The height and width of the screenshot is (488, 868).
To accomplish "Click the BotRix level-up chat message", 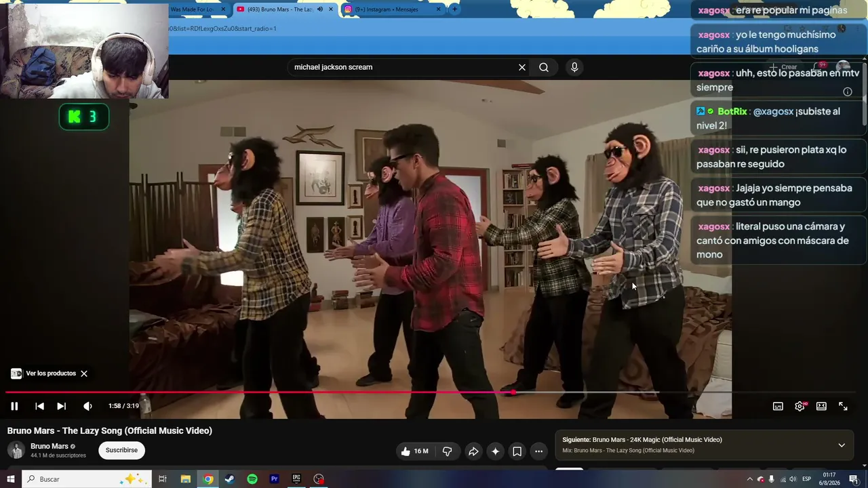I will [778, 119].
